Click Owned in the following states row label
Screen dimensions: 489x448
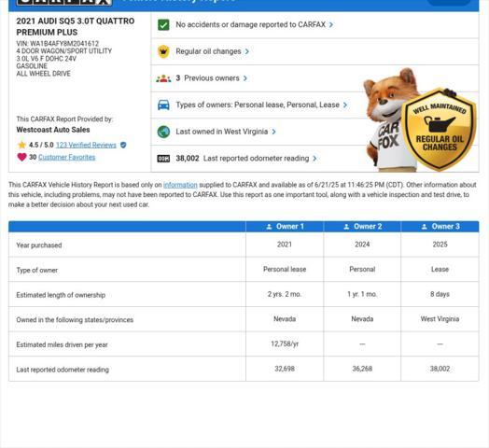pyautogui.click(x=75, y=320)
